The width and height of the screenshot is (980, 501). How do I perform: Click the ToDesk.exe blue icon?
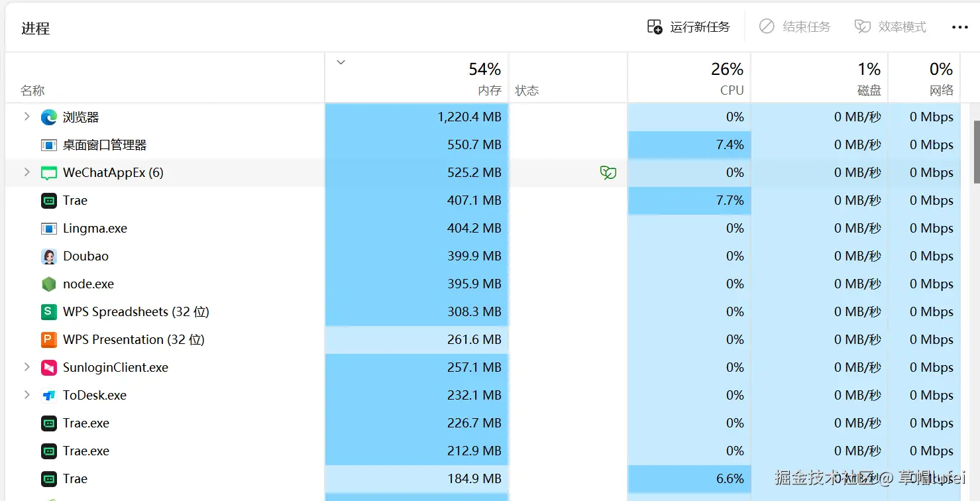49,396
